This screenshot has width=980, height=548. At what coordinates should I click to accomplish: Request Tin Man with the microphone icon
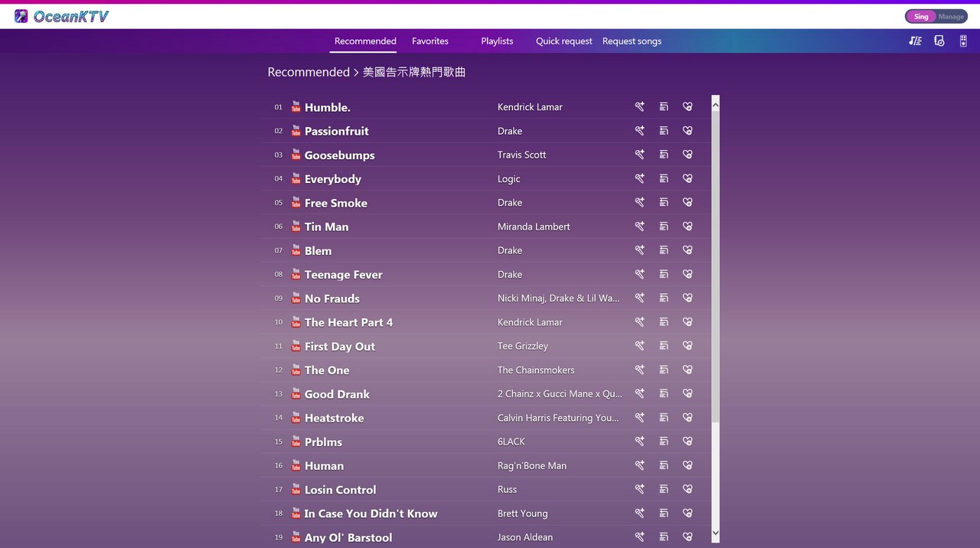(x=640, y=227)
